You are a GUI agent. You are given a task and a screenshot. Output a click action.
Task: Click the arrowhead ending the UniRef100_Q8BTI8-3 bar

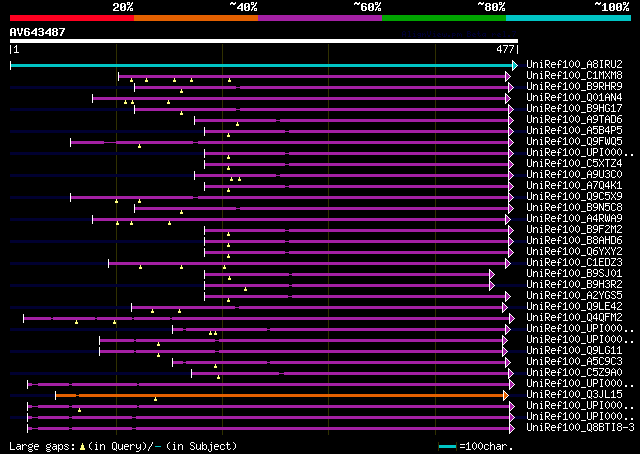pos(512,428)
